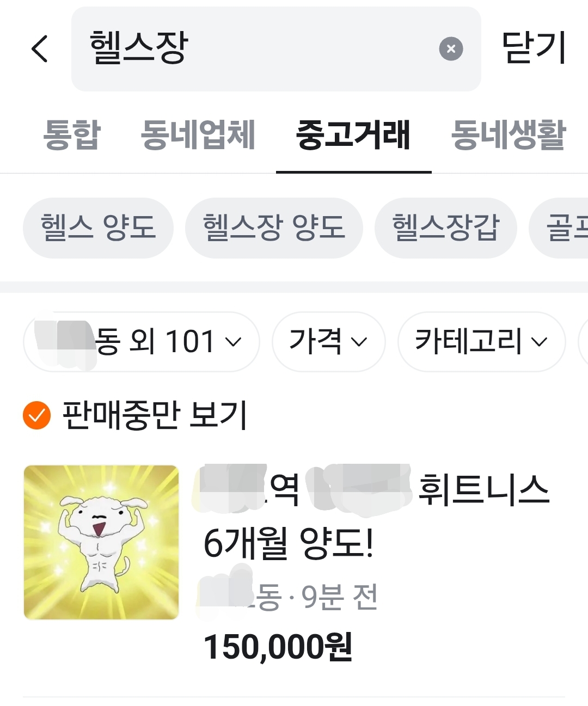Tap the 헬스장갑 suggestion chip
The width and height of the screenshot is (588, 706).
(445, 228)
